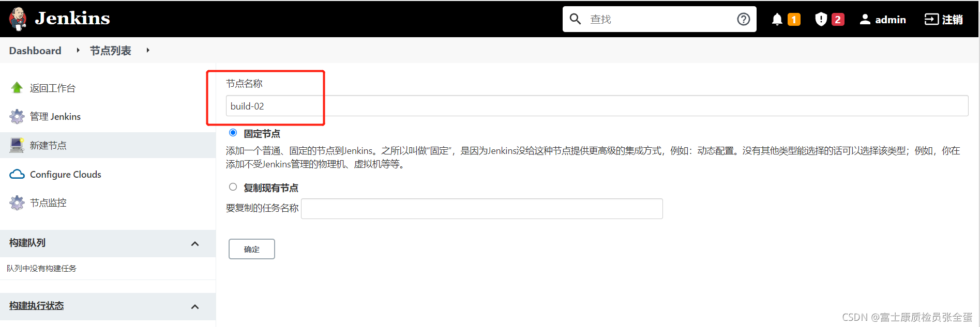Click the Configure Clouds cloud icon
Image resolution: width=980 pixels, height=327 pixels.
coord(17,175)
